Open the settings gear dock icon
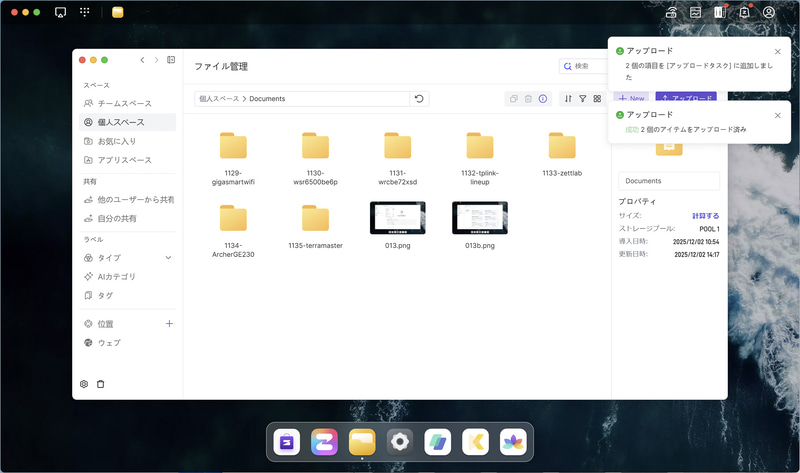The width and height of the screenshot is (800, 473). pyautogui.click(x=400, y=442)
